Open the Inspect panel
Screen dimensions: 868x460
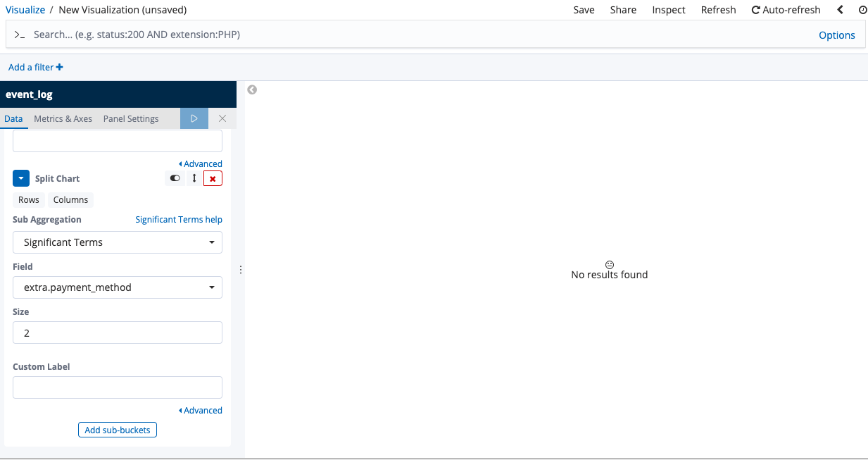pos(669,10)
